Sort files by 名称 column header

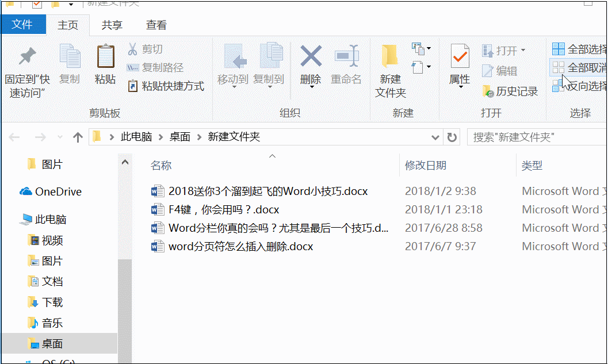point(161,166)
